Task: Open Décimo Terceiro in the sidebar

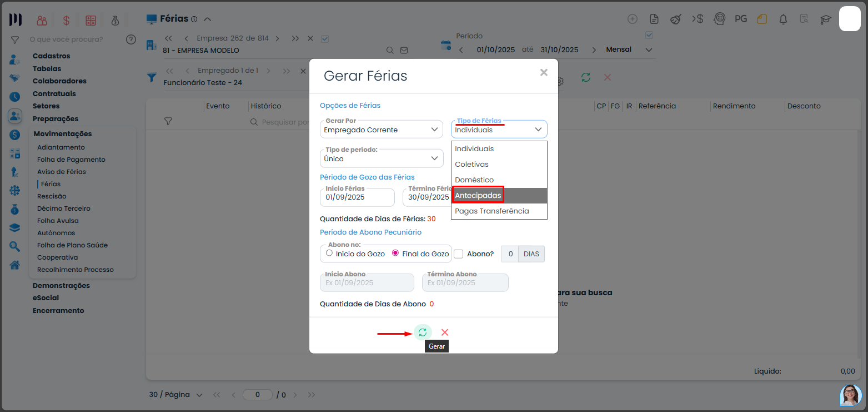Action: tap(64, 209)
